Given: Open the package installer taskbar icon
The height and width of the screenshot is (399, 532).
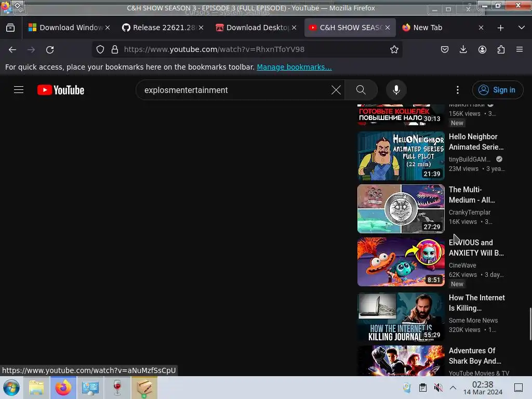Looking at the screenshot, I should 144,388.
